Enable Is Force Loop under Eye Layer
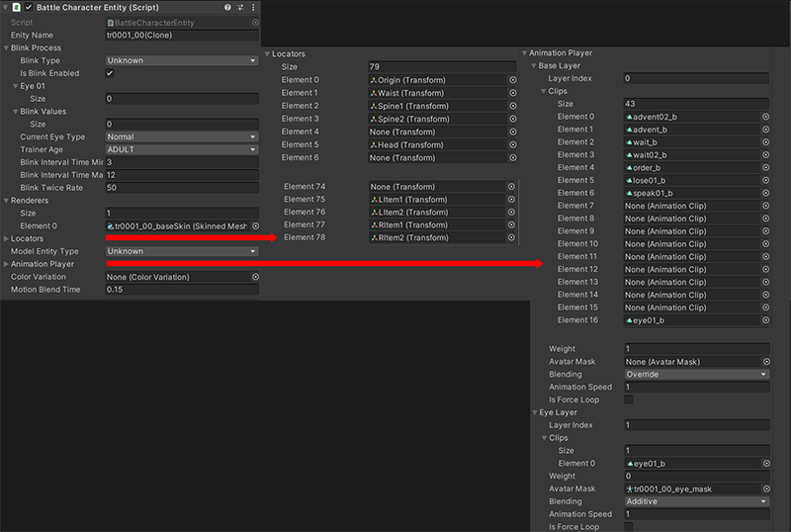This screenshot has width=791, height=532. (x=629, y=526)
